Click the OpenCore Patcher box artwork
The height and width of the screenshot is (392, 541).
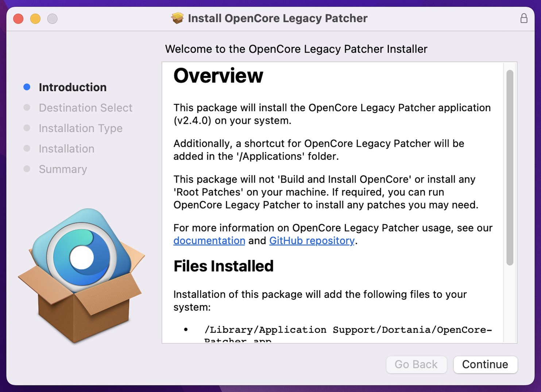click(x=81, y=276)
